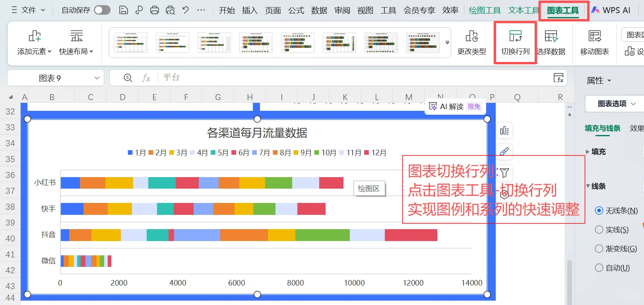The width and height of the screenshot is (644, 305).
Task: Click the 1月 legend entry
Action: (x=137, y=153)
